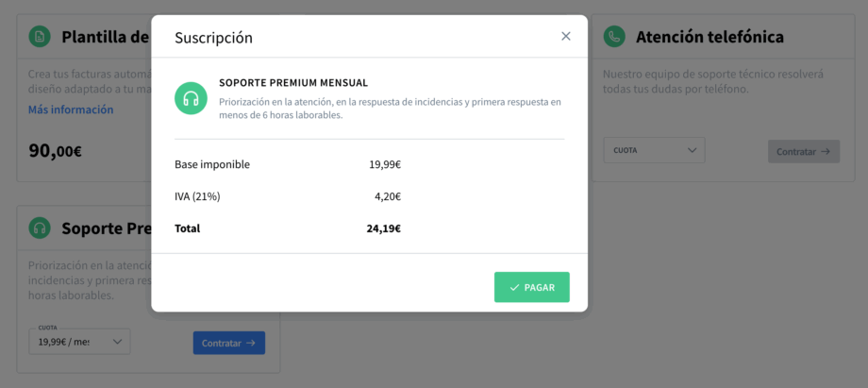Image resolution: width=868 pixels, height=388 pixels.
Task: Click the Suscripción dialog title
Action: 213,38
